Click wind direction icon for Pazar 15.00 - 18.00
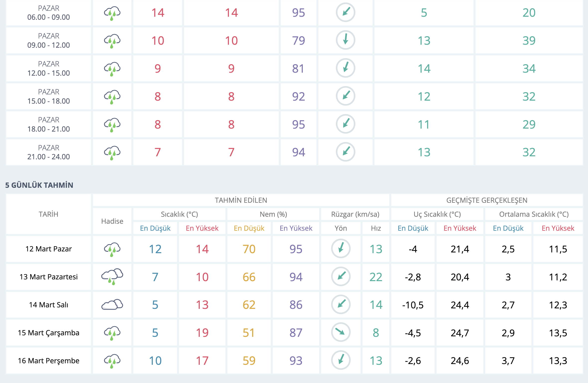The width and height of the screenshot is (588, 383). coord(345,96)
